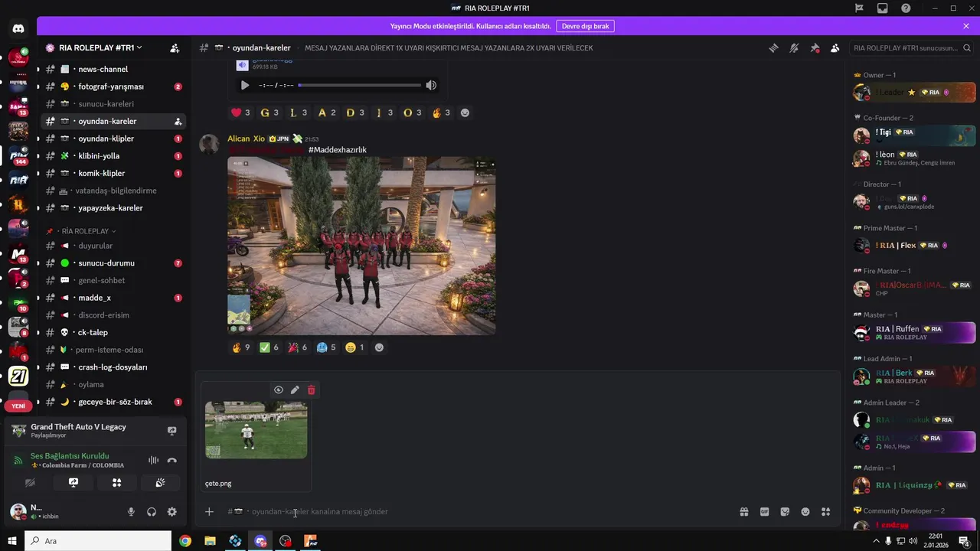Collapse the RİA ROLEPLAY channel category
The height and width of the screenshot is (551, 980).
click(86, 231)
